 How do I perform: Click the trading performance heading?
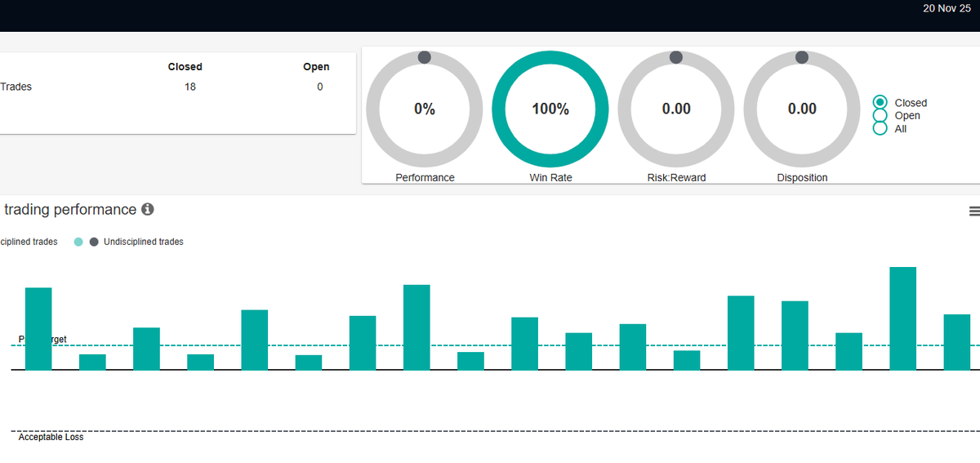[x=70, y=210]
